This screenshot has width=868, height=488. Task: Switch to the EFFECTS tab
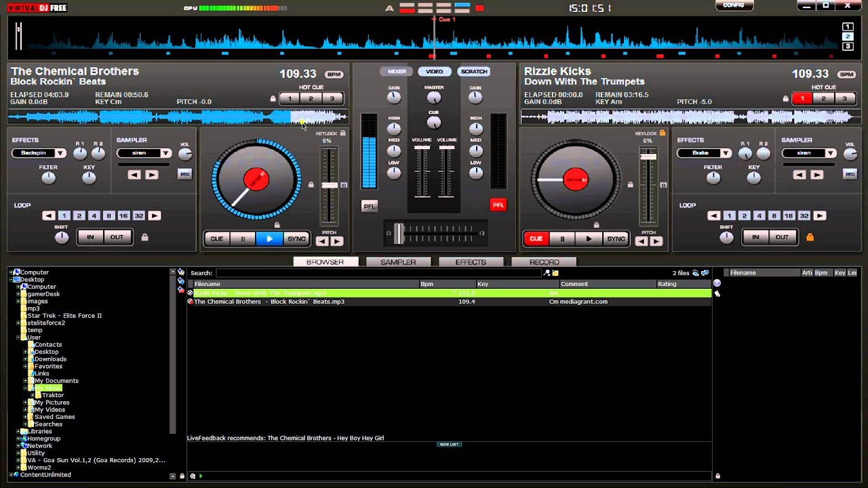point(471,262)
